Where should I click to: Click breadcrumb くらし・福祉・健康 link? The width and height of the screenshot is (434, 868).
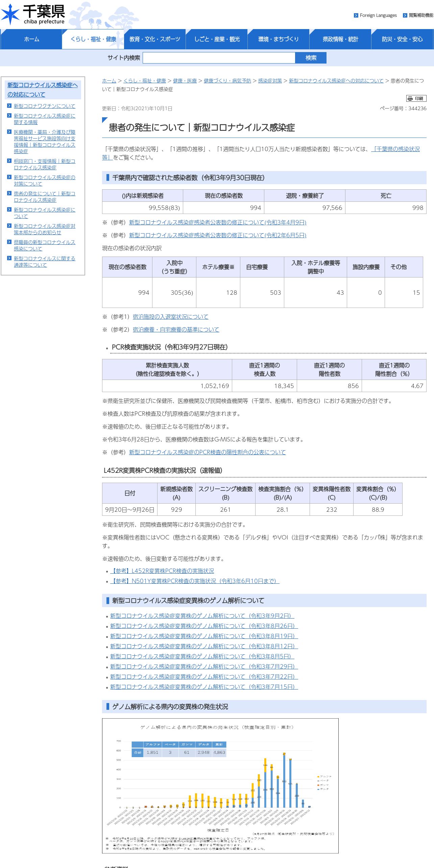point(145,81)
